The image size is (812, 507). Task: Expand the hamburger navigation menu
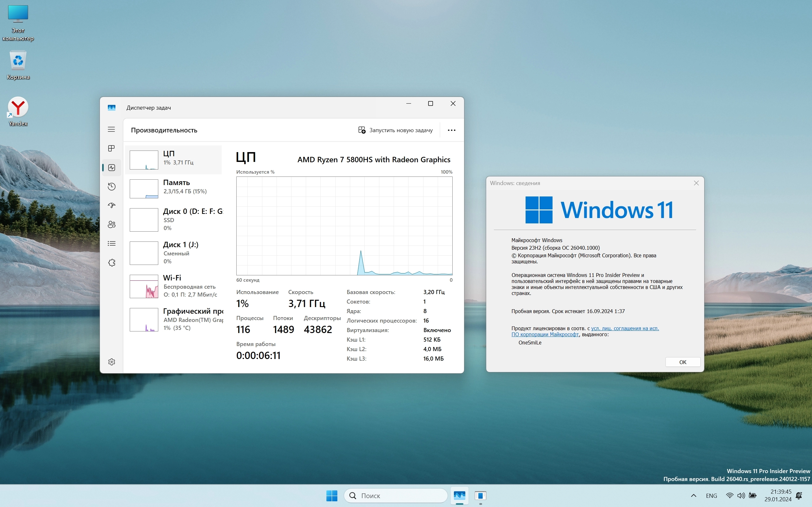click(111, 129)
